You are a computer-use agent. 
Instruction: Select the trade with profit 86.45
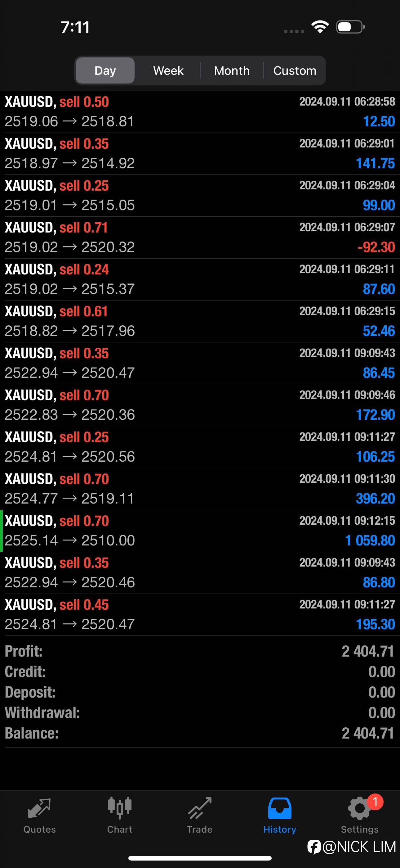200,363
